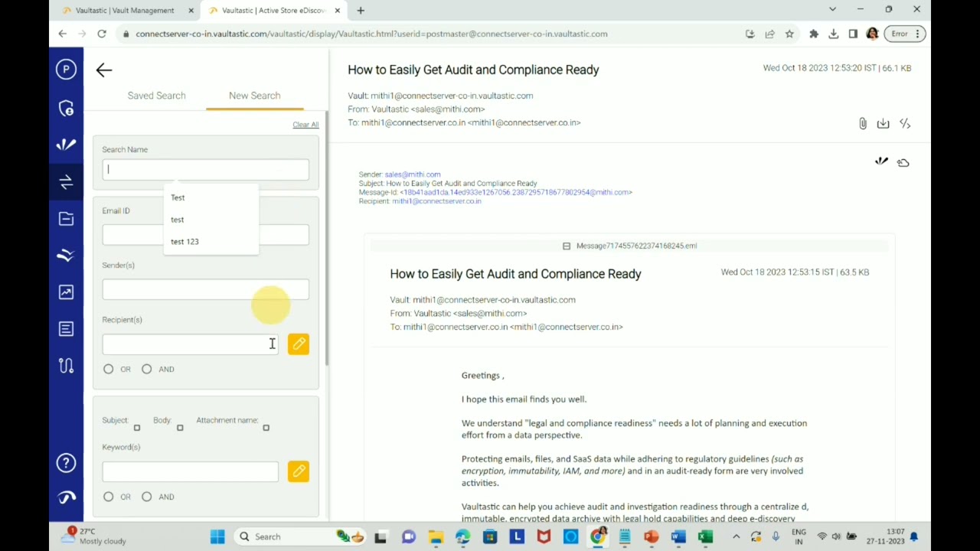Open the list report sidebar icon
Viewport: 980px width, 551px height.
point(66,329)
